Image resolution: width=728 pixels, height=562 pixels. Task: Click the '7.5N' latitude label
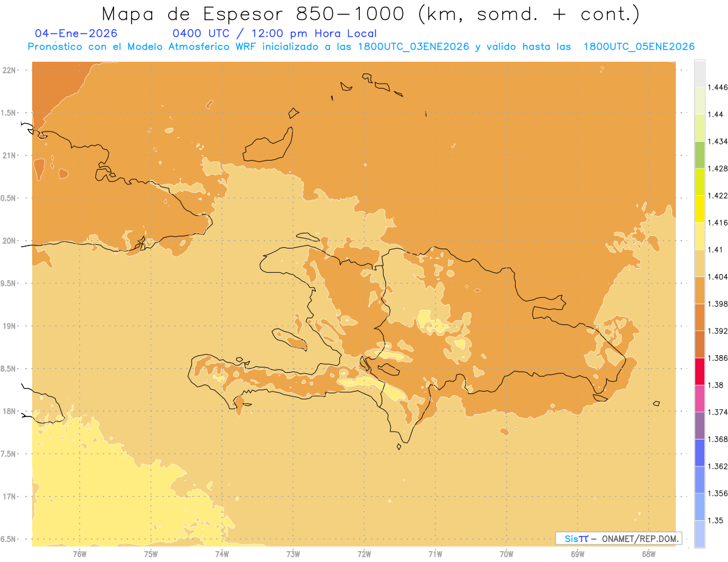pyautogui.click(x=9, y=454)
